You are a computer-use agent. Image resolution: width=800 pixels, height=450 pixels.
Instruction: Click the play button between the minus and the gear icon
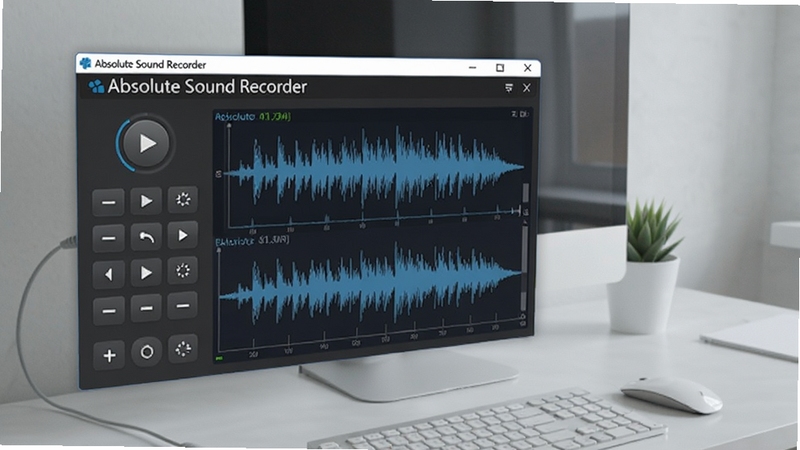(x=146, y=201)
